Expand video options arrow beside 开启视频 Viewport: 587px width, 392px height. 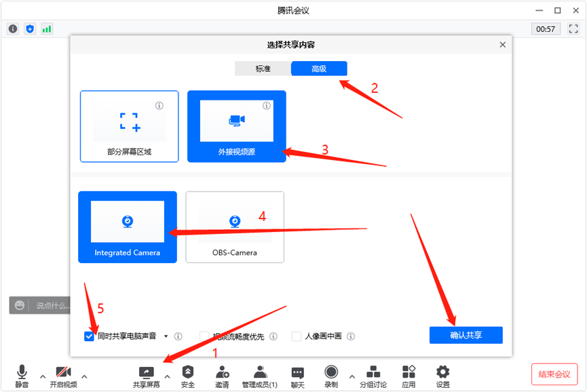click(85, 376)
